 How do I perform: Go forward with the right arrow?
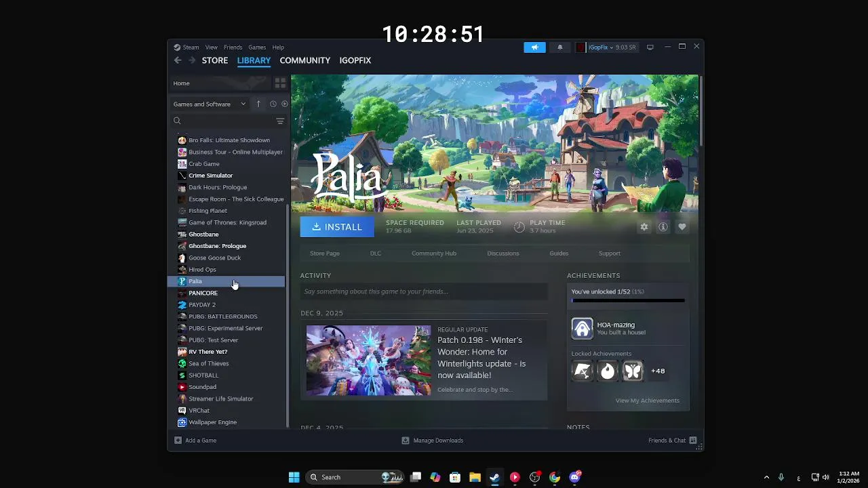tap(192, 60)
